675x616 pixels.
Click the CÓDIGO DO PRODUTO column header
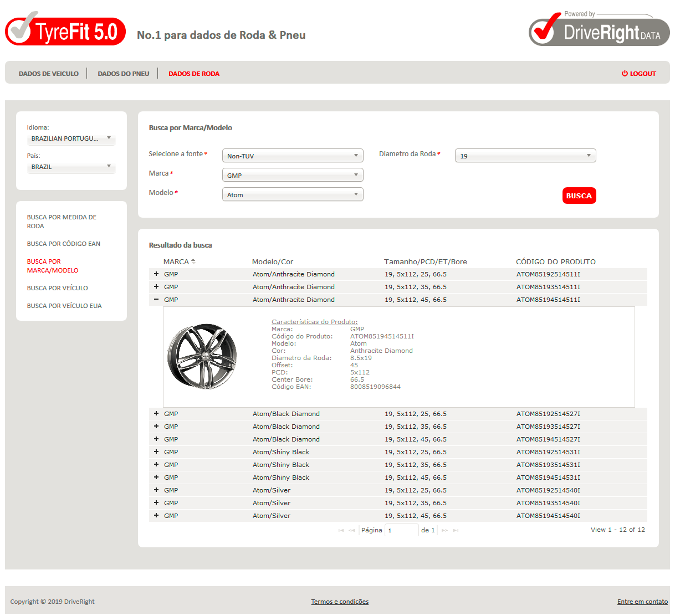click(x=556, y=261)
